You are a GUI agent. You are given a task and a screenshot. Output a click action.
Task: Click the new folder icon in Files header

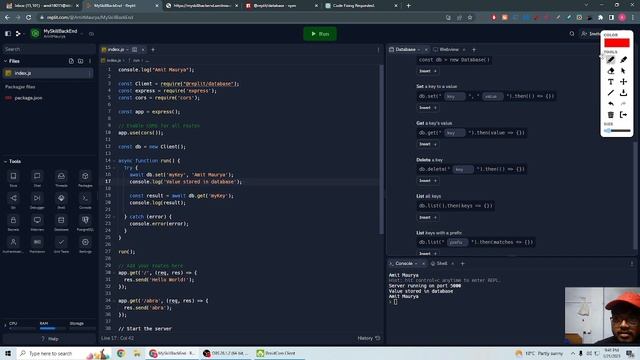pos(80,61)
